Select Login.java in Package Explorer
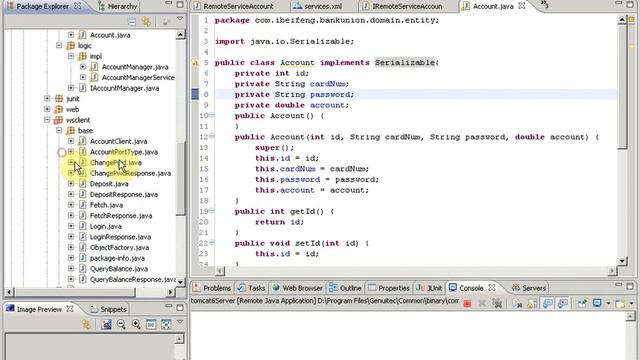Screen dimensions: 640x360 pyautogui.click(x=106, y=226)
